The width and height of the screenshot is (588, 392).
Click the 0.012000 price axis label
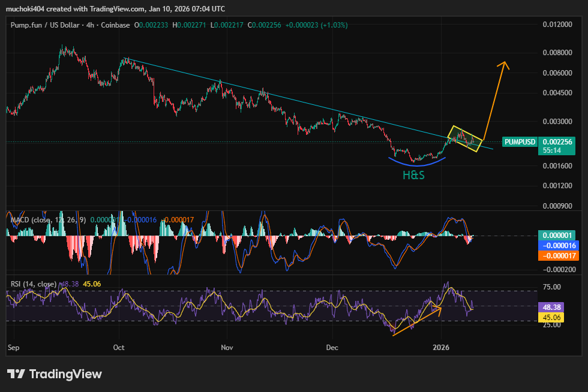pyautogui.click(x=557, y=25)
